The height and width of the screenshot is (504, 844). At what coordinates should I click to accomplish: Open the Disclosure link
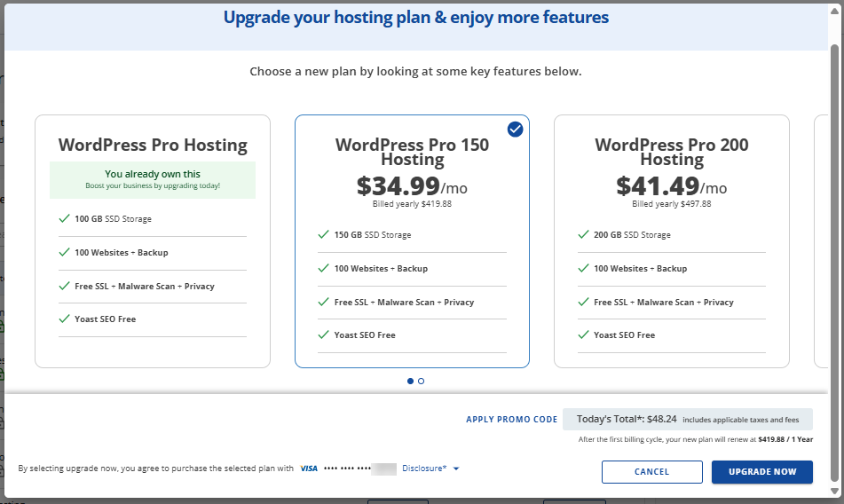coord(423,469)
